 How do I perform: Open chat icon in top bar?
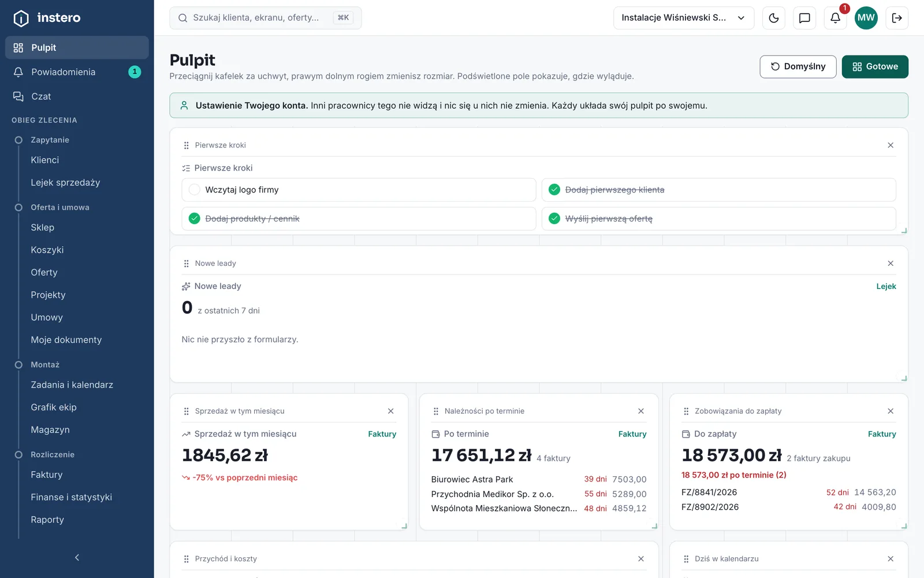tap(804, 18)
